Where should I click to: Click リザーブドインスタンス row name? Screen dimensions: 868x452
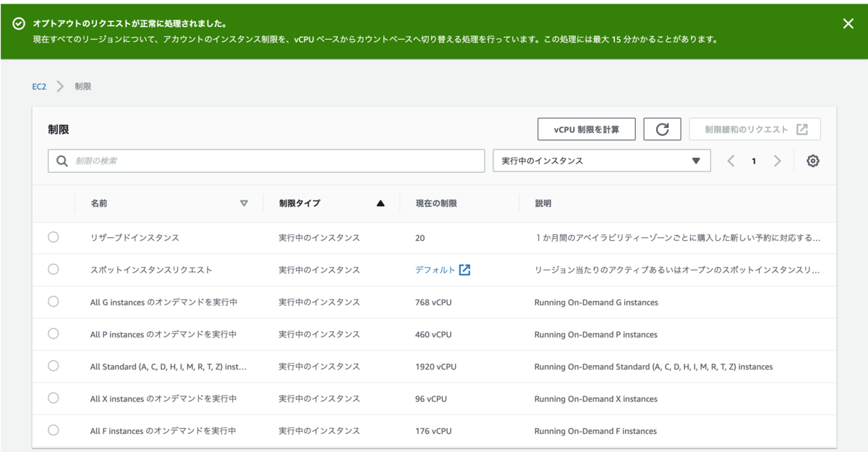click(x=135, y=237)
